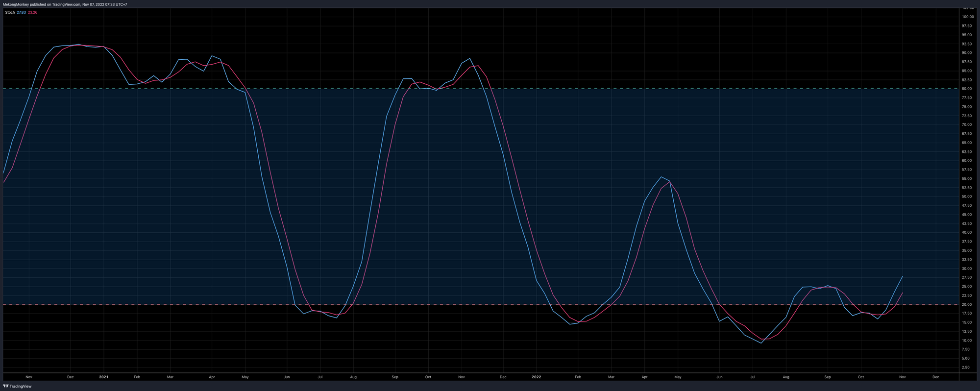This screenshot has height=391, width=980.
Task: Click the 87.50 price scale label
Action: (966, 62)
